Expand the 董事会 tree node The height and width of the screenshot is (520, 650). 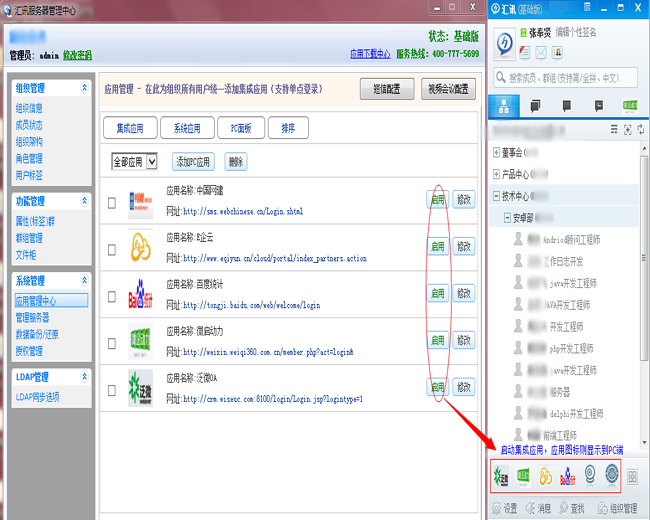pyautogui.click(x=496, y=152)
